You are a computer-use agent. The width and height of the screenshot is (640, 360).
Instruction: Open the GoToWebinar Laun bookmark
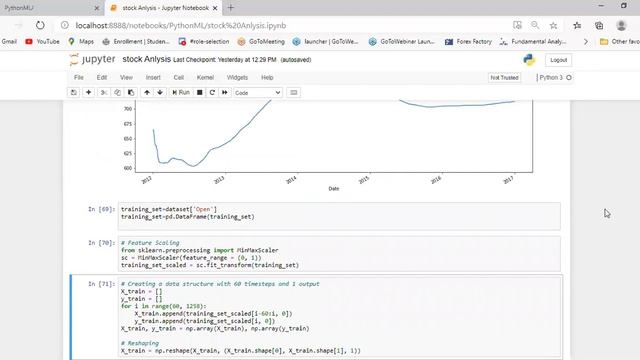click(x=402, y=42)
